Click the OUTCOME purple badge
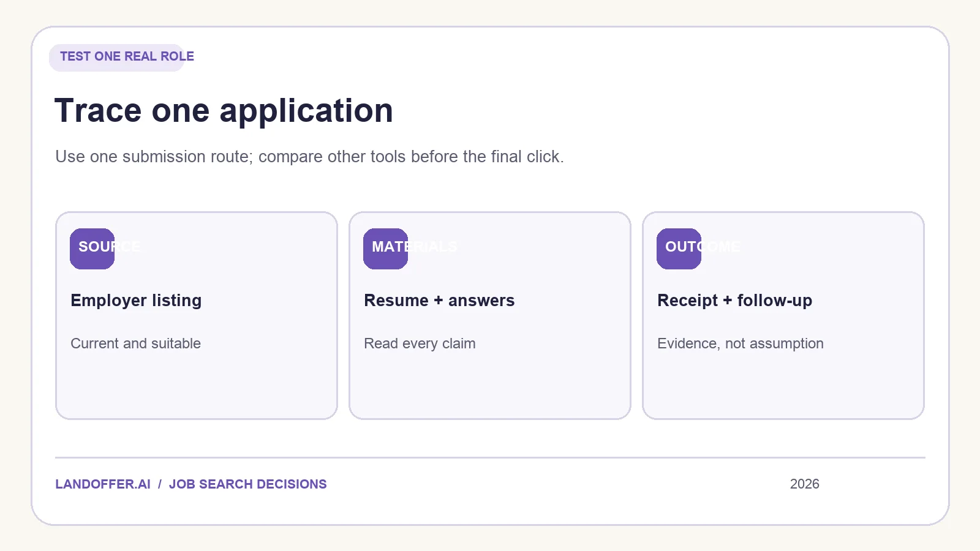Screen dimensions: 980x551 [679, 249]
